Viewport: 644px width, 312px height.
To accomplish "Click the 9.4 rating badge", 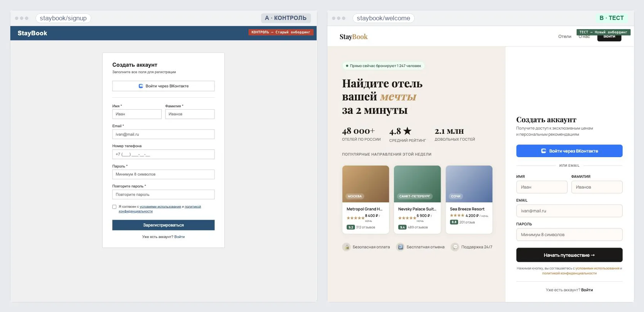I will click(402, 227).
